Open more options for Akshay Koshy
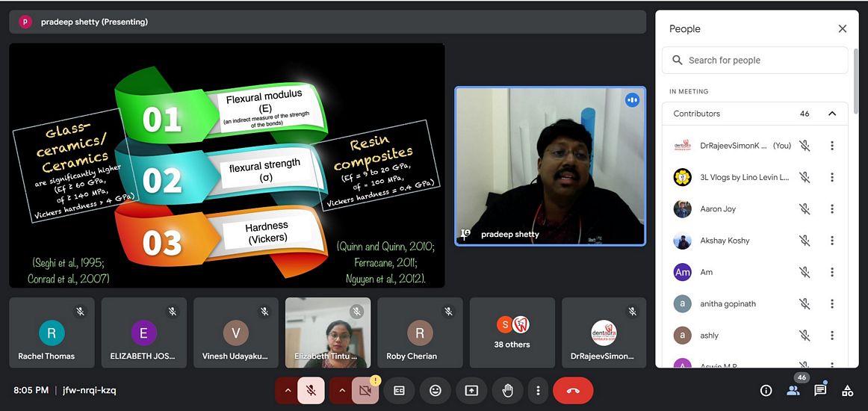868x411 pixels. click(x=831, y=241)
